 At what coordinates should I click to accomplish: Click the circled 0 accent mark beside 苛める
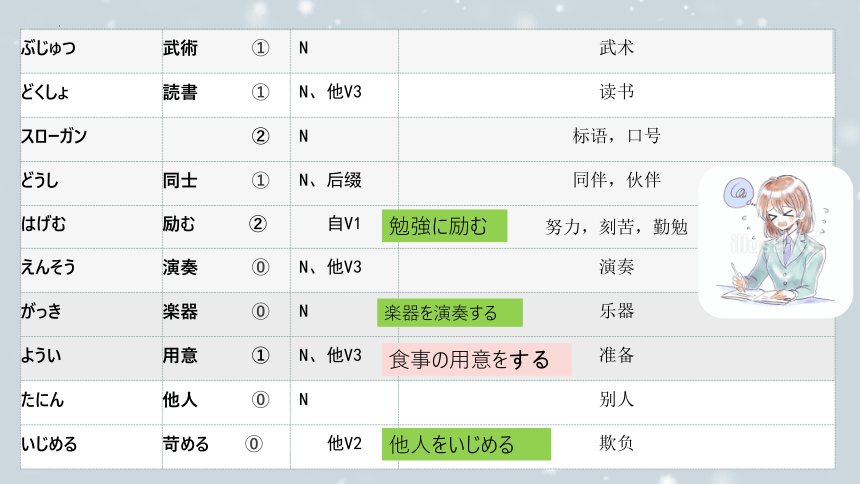click(254, 443)
